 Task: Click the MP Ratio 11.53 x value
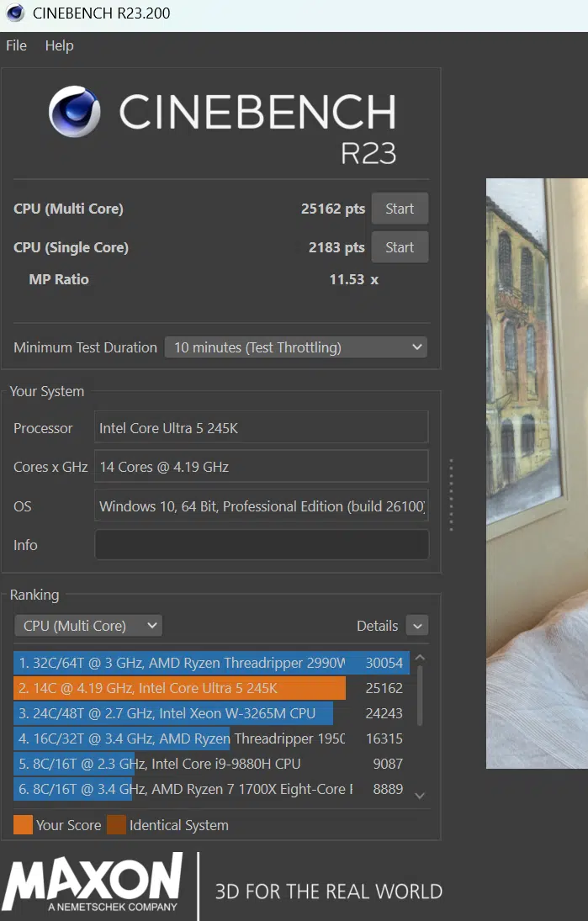pos(353,279)
